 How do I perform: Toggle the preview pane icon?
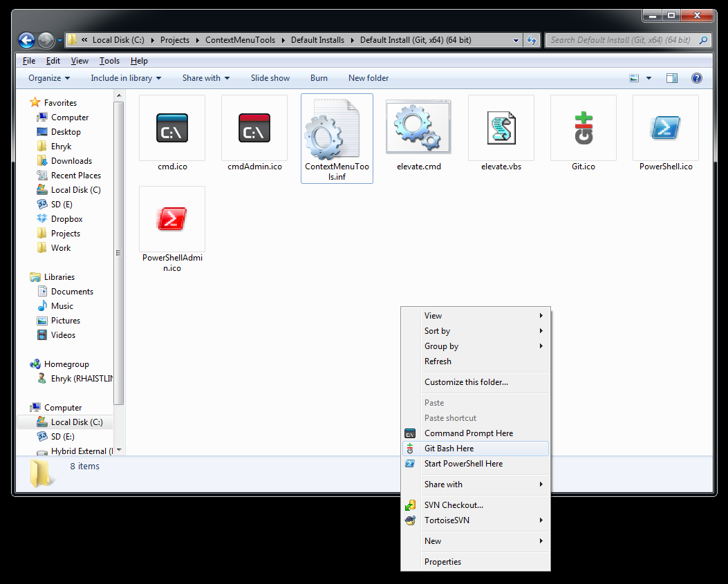pos(672,78)
